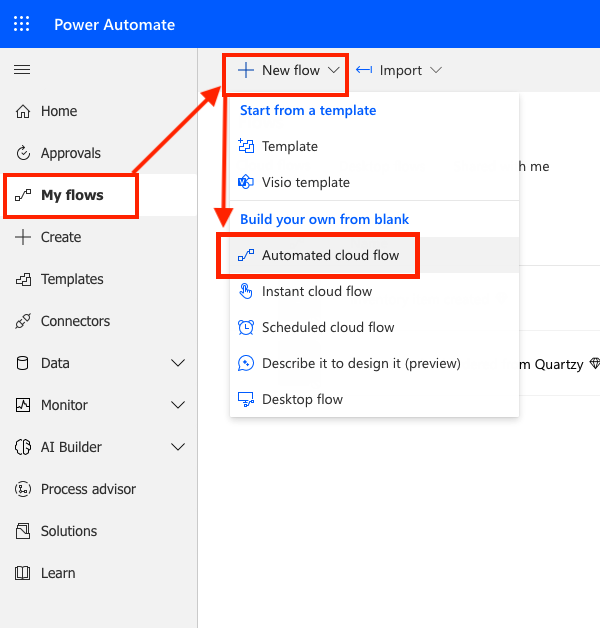
Task: Open Templates in the sidebar
Action: pyautogui.click(x=99, y=279)
